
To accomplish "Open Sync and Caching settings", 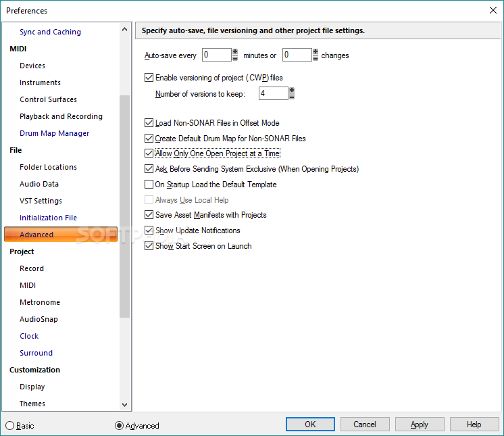I will coord(50,32).
